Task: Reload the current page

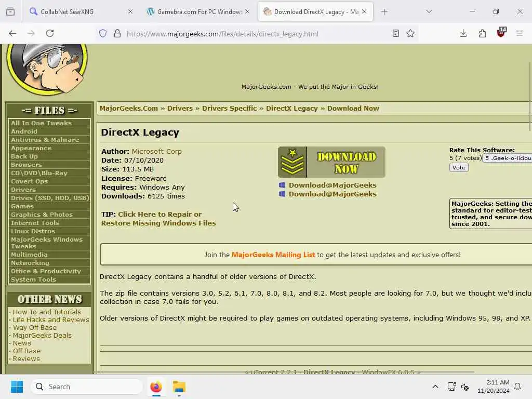Action: pos(50,33)
